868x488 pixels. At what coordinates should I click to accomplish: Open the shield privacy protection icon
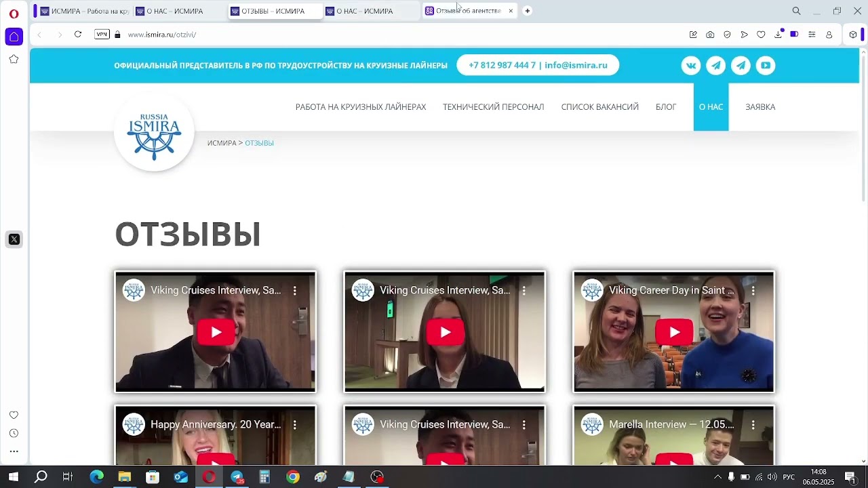[727, 35]
